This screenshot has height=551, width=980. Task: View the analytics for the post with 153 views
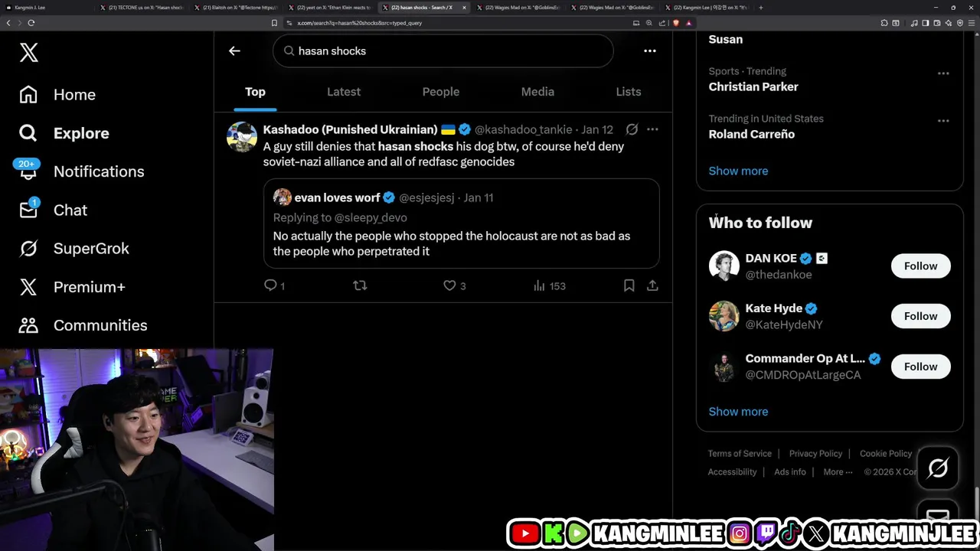click(549, 285)
